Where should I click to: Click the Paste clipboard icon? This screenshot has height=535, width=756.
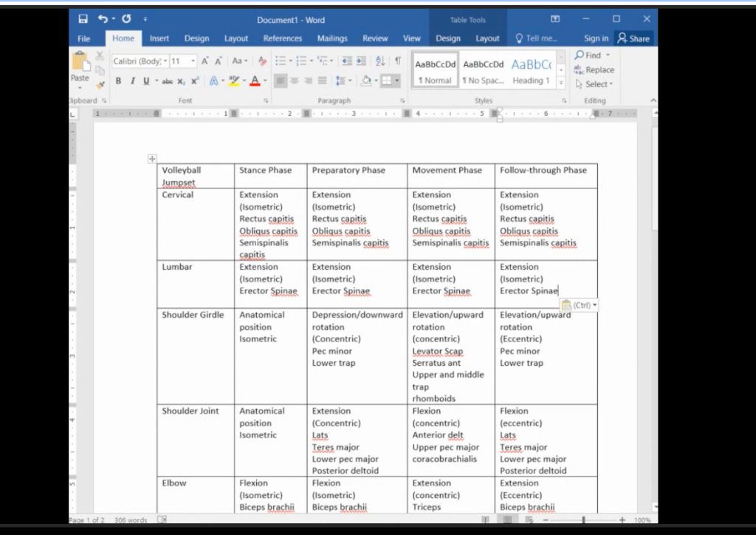coord(80,62)
